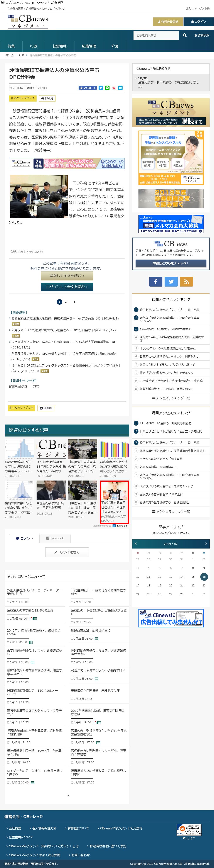The height and width of the screenshot is (868, 214).
Task: Bookmark article with Hatena B! icon
Action: click(120, 88)
